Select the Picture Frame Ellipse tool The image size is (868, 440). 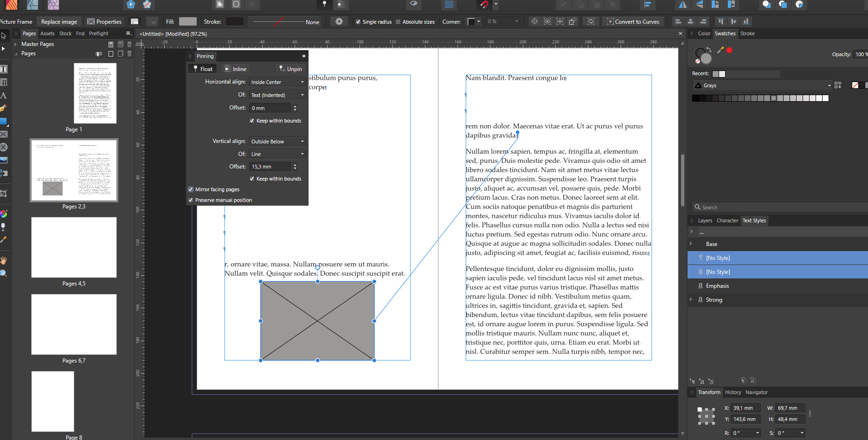point(3,147)
